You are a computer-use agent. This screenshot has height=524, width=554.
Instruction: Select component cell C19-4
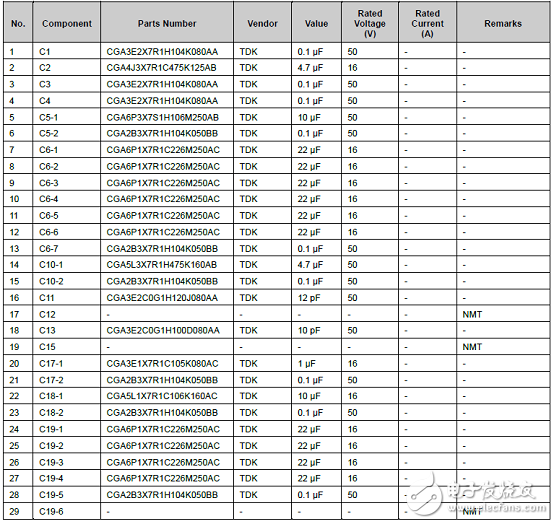tap(67, 478)
